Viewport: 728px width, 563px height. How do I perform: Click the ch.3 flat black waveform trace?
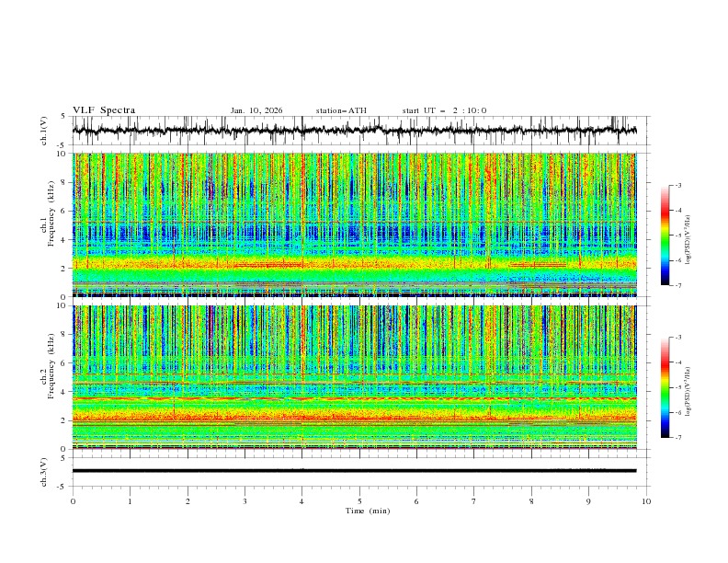(354, 471)
